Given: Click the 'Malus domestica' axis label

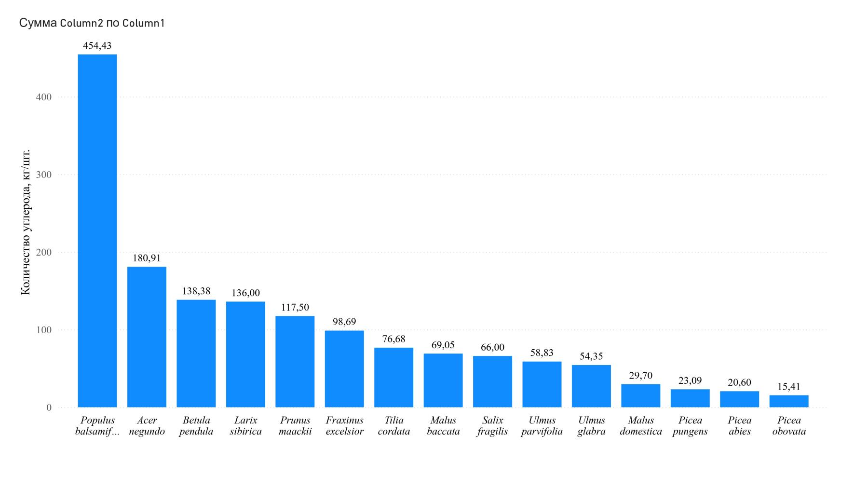Looking at the screenshot, I should [x=641, y=426].
